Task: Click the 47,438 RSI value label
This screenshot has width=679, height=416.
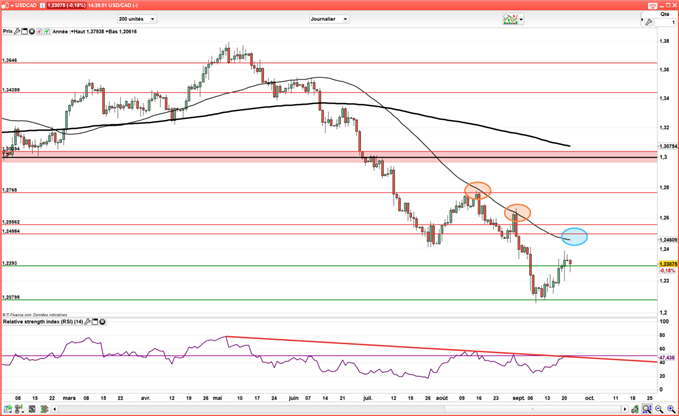Action: [x=667, y=358]
